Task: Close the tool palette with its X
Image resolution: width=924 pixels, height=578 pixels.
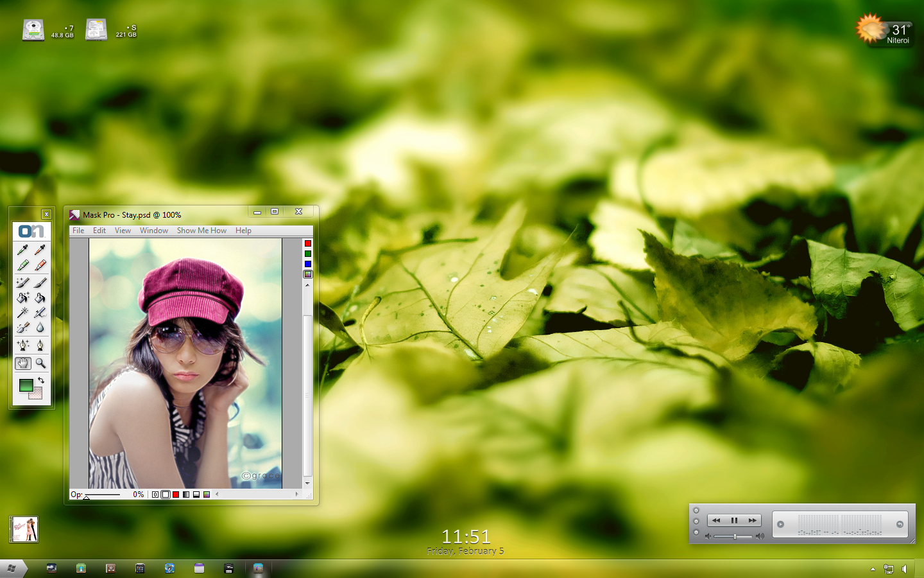Action: point(46,214)
